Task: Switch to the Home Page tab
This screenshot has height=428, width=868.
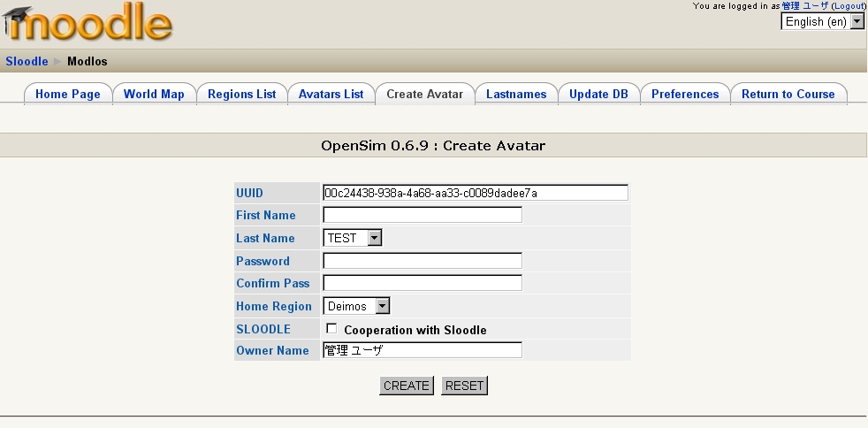Action: click(x=68, y=94)
